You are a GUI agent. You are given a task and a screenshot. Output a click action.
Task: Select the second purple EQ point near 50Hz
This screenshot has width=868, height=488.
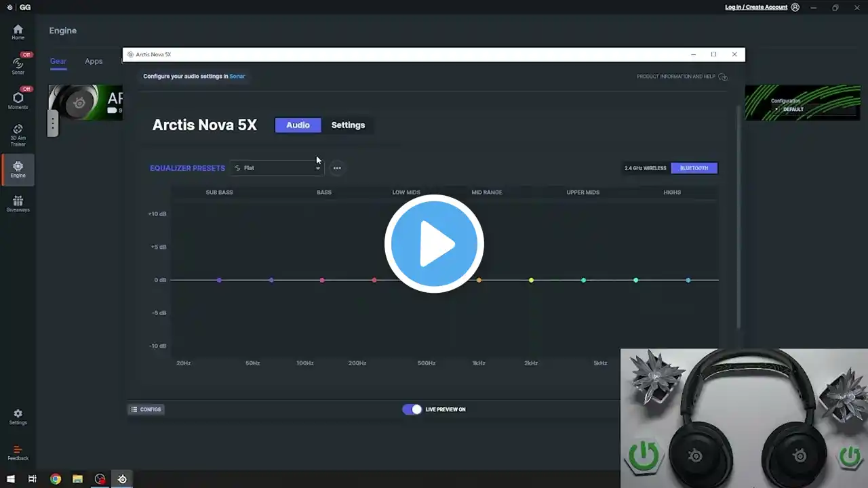point(271,280)
